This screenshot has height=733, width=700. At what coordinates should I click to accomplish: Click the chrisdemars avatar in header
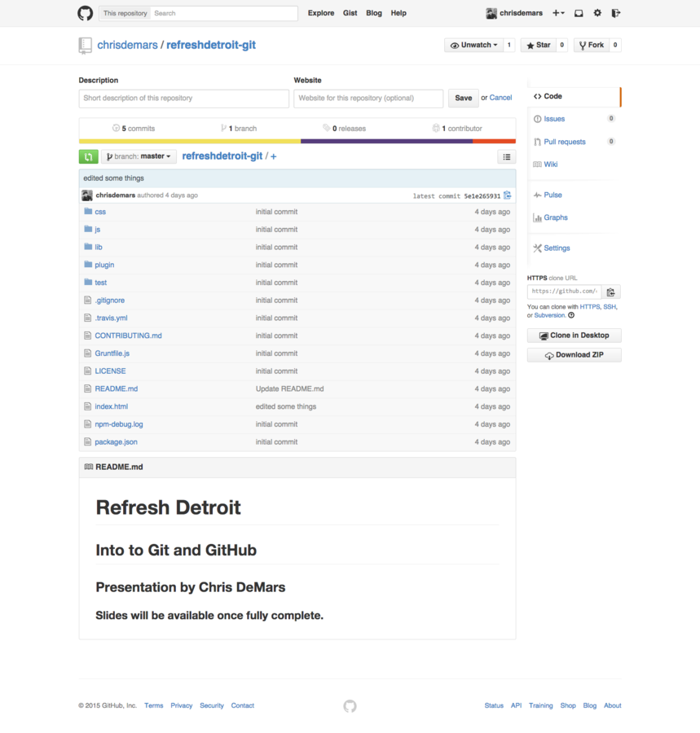pos(491,13)
